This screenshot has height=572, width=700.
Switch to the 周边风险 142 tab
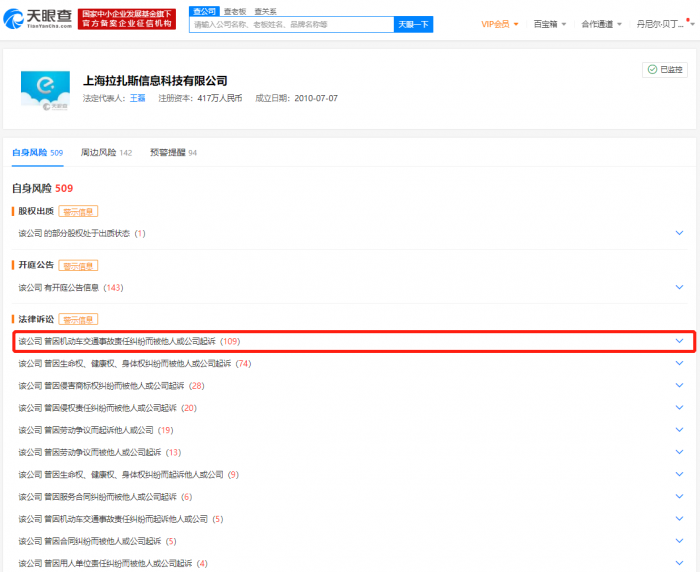(106, 153)
